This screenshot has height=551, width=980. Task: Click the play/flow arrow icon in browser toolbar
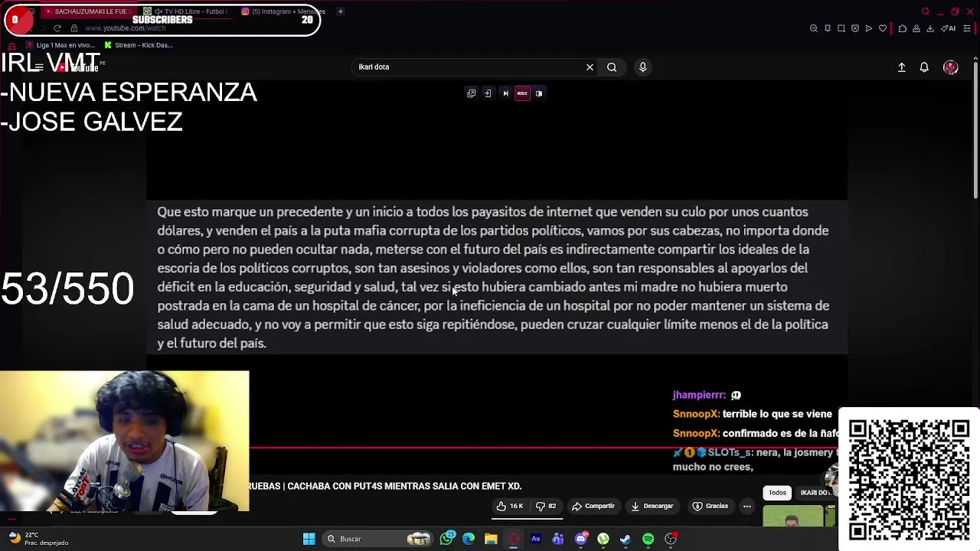pyautogui.click(x=869, y=28)
